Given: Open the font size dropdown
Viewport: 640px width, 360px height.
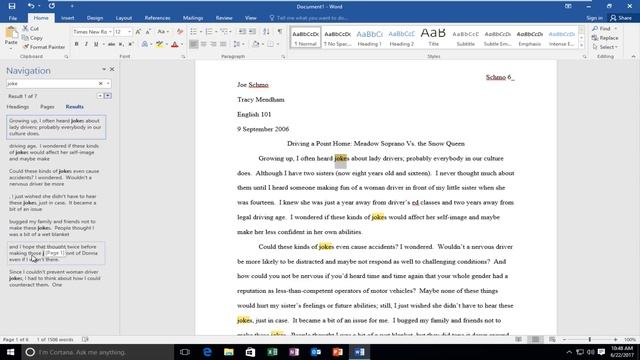Looking at the screenshot, I should [x=129, y=31].
